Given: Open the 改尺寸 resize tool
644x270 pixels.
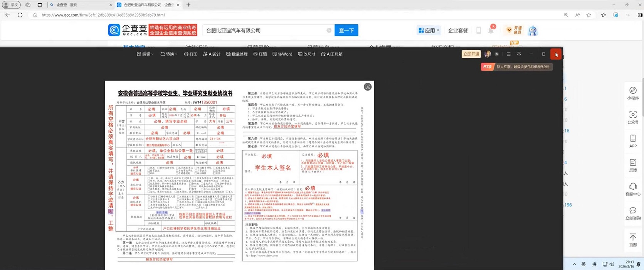Looking at the screenshot, I should pyautogui.click(x=306, y=54).
